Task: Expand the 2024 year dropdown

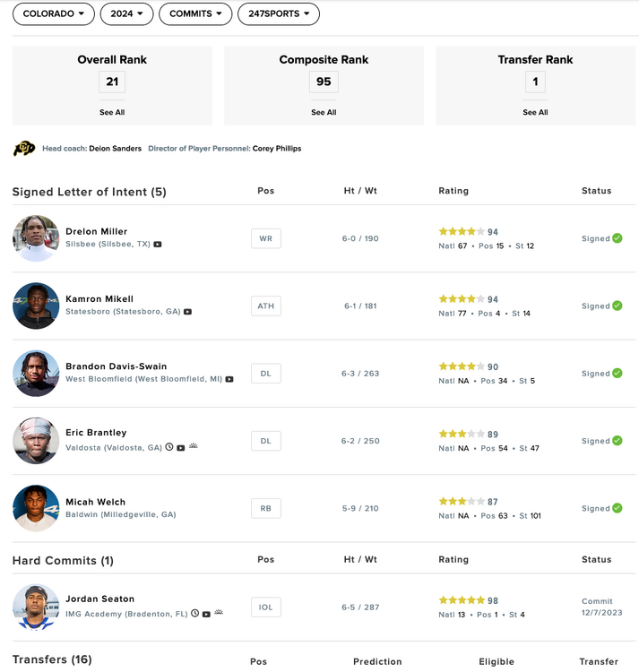Action: pos(126,13)
